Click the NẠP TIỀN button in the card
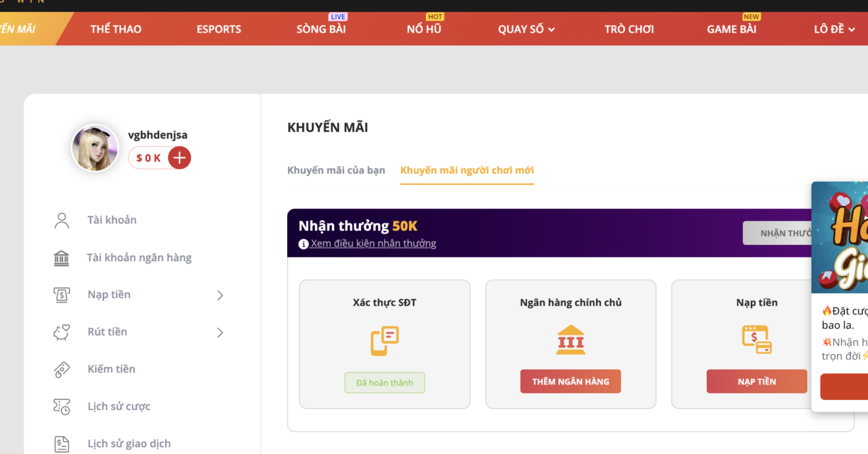 [756, 381]
